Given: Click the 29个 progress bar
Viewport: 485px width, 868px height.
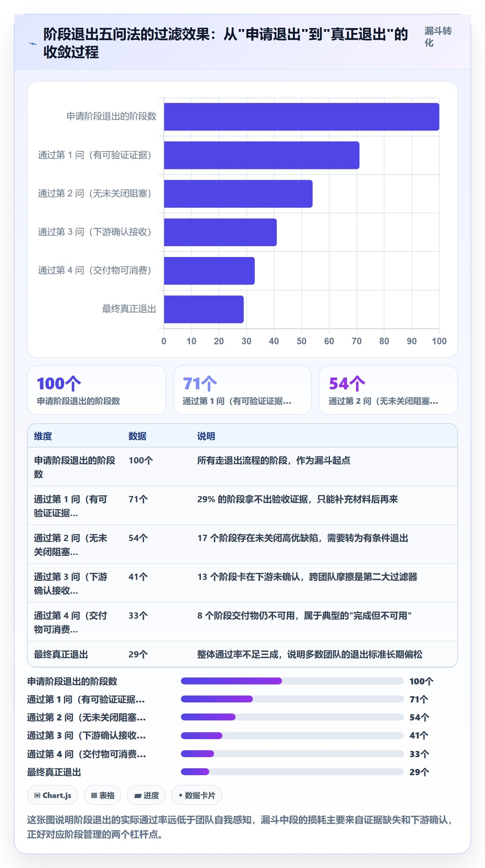Looking at the screenshot, I should (x=292, y=772).
